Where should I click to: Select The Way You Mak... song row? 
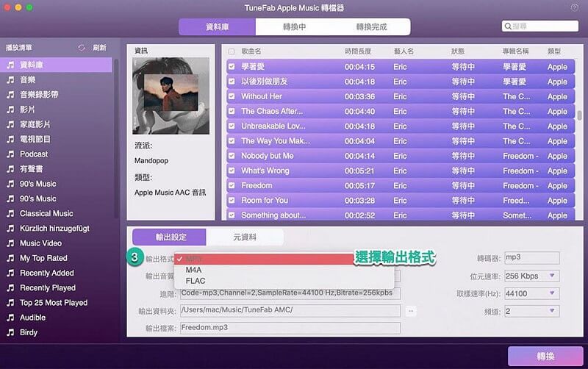pos(401,141)
